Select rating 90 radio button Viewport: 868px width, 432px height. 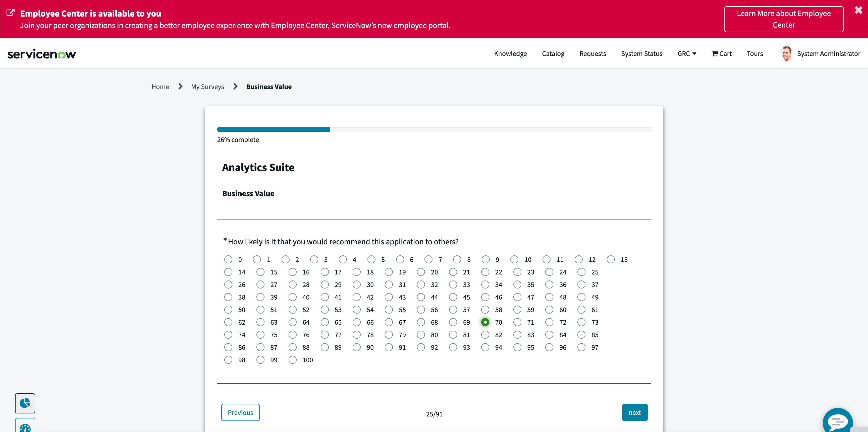[356, 347]
